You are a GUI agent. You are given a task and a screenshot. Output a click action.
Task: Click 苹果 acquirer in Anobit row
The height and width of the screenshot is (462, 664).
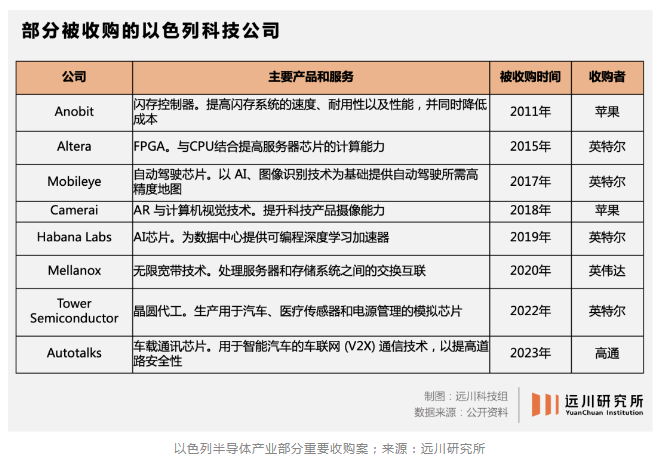(x=607, y=112)
